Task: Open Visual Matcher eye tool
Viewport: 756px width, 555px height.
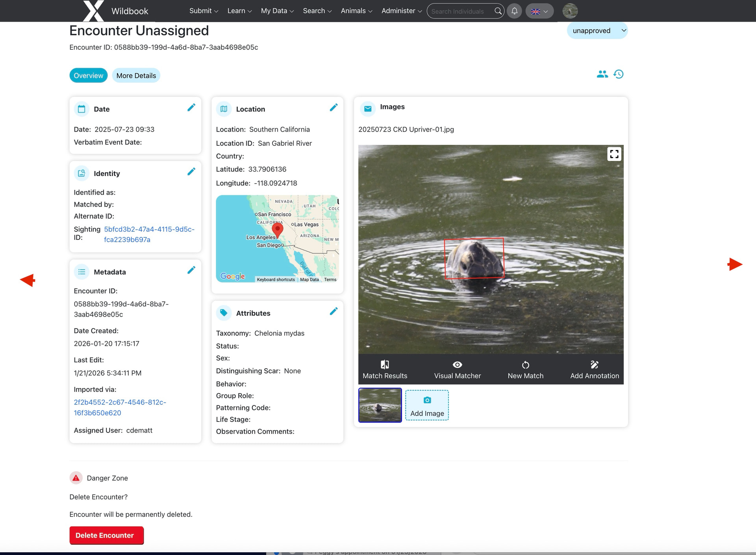Action: [x=457, y=369]
